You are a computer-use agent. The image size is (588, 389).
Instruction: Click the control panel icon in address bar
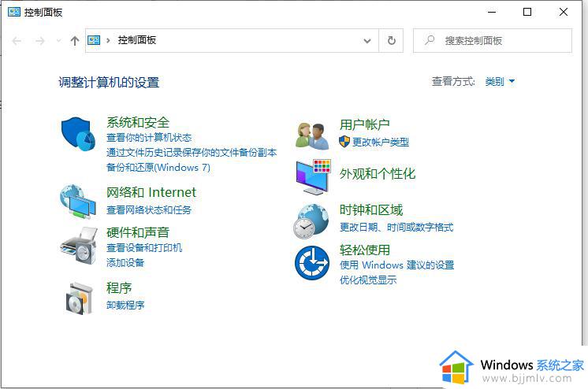[94, 40]
